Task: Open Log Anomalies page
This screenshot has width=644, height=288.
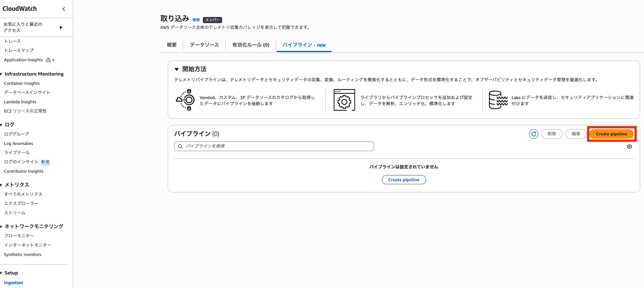Action: click(x=19, y=143)
